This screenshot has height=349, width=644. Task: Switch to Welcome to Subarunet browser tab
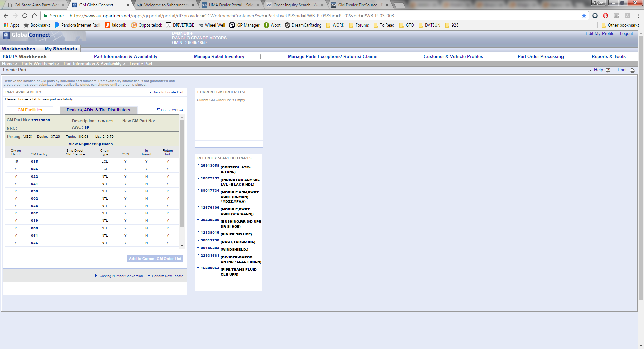click(x=165, y=5)
